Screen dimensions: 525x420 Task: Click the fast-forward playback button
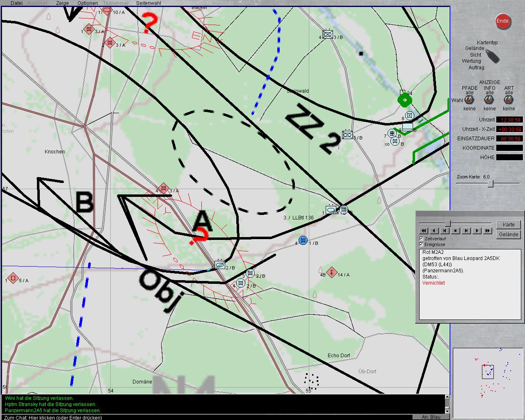tap(487, 231)
